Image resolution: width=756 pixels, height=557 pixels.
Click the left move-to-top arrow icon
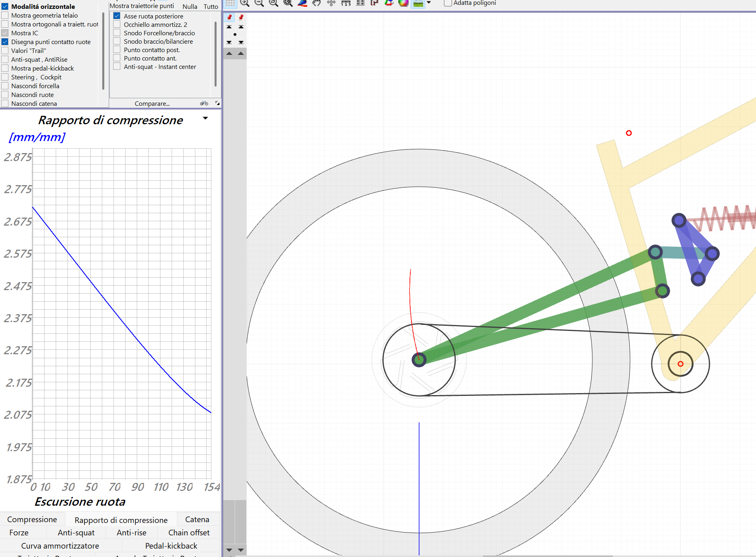229,27
